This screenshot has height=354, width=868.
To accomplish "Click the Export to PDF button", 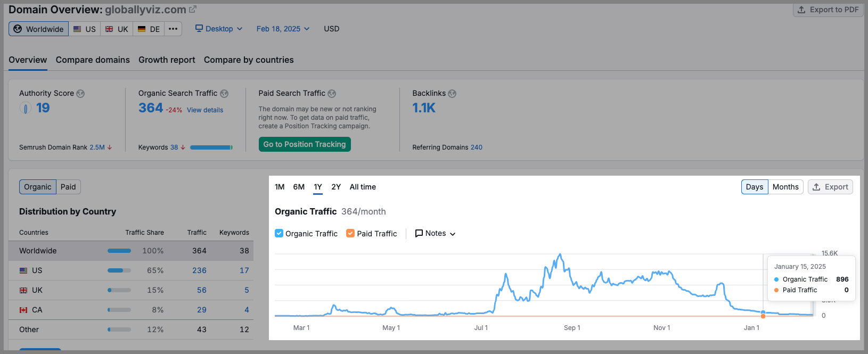I will [x=828, y=10].
